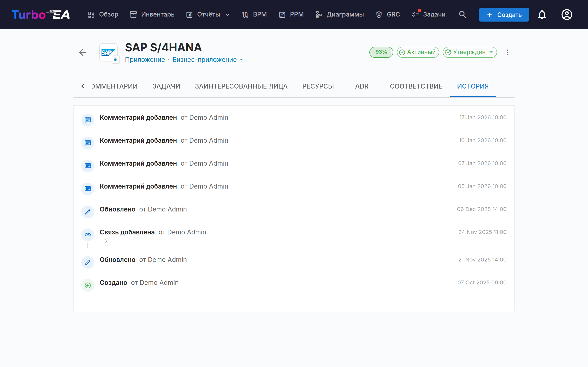This screenshot has height=367, width=588.
Task: Click link icon of Связь добавлена entry
Action: tap(88, 235)
